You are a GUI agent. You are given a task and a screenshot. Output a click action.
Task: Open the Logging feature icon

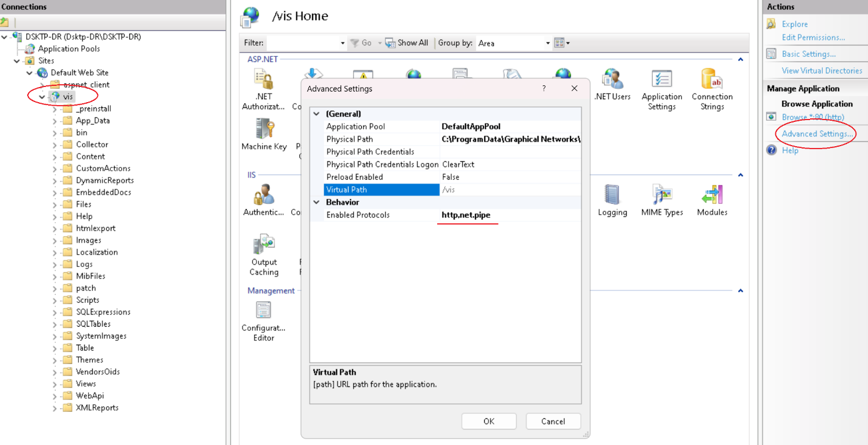(x=612, y=196)
